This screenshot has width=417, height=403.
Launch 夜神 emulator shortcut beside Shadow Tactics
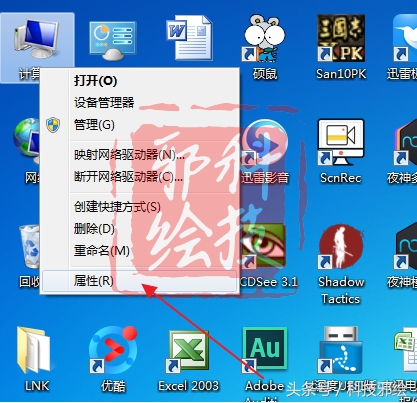pyautogui.click(x=405, y=247)
